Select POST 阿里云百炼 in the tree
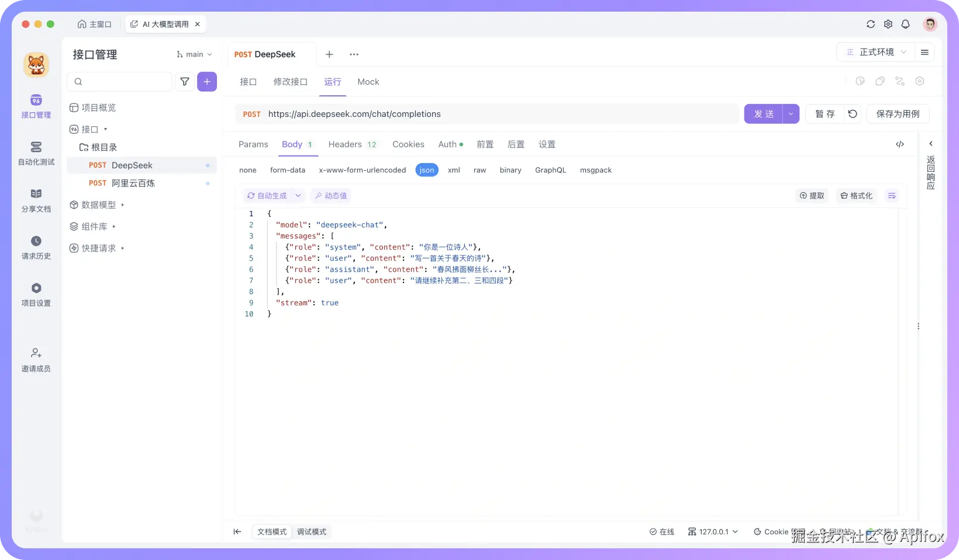The height and width of the screenshot is (560, 959). (x=142, y=183)
